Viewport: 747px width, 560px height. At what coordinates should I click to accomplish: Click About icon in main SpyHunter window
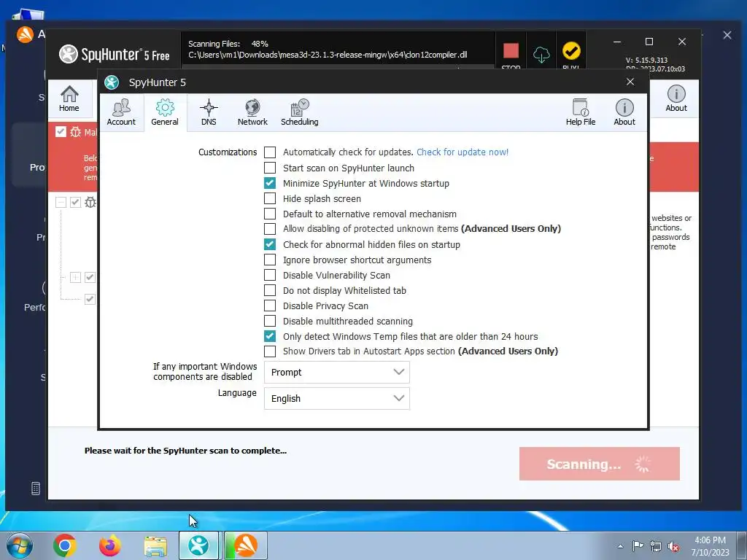pyautogui.click(x=676, y=98)
